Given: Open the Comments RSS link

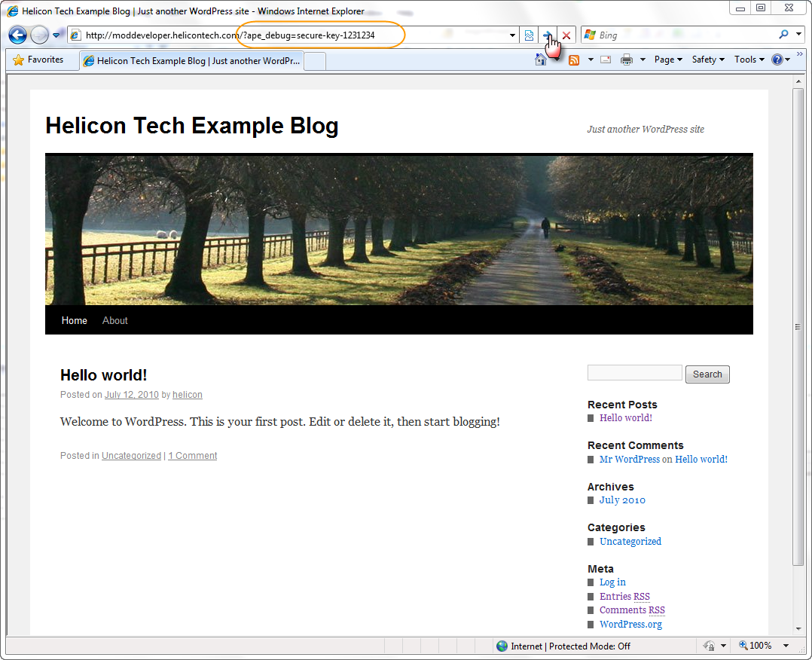Looking at the screenshot, I should (632, 610).
